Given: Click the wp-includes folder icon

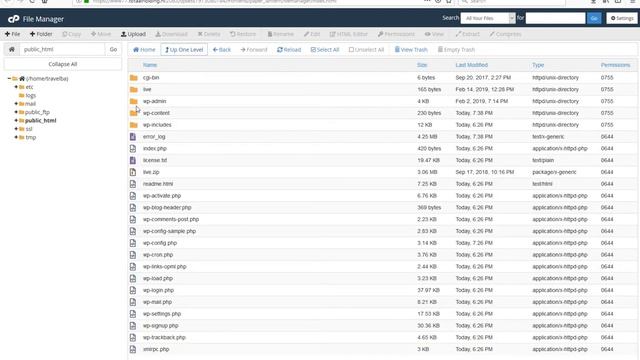Looking at the screenshot, I should coord(133,125).
